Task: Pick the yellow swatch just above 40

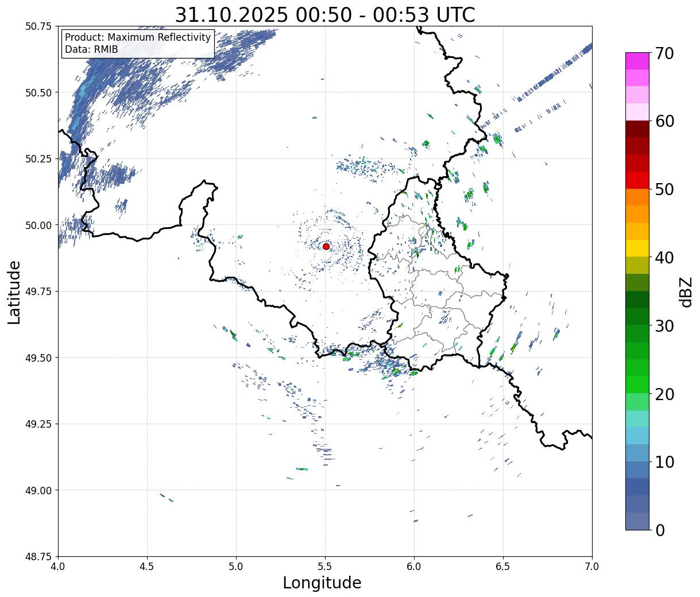Action: point(637,248)
